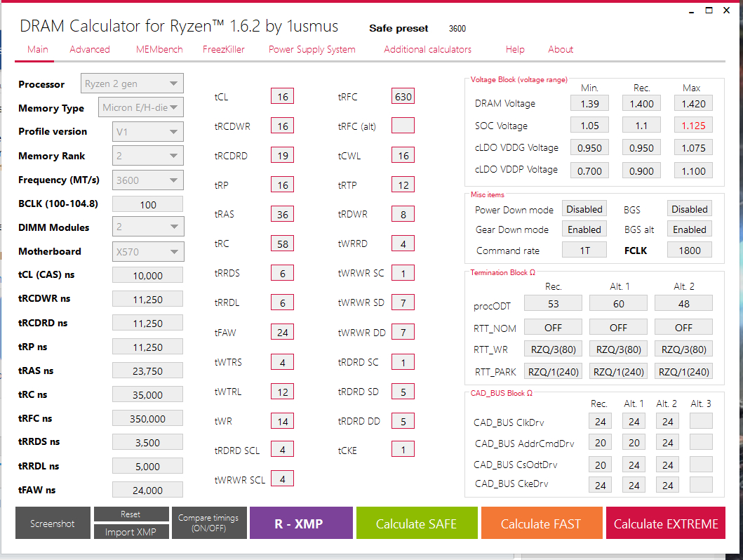The width and height of the screenshot is (743, 560).
Task: Click the cLDO VDDP Min value 0.700
Action: pos(589,171)
